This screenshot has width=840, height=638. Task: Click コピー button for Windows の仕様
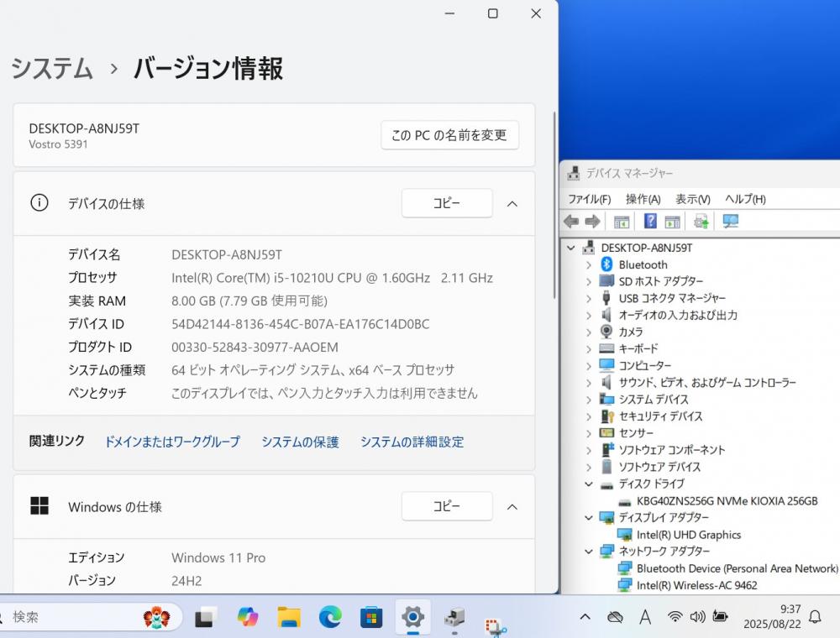447,506
